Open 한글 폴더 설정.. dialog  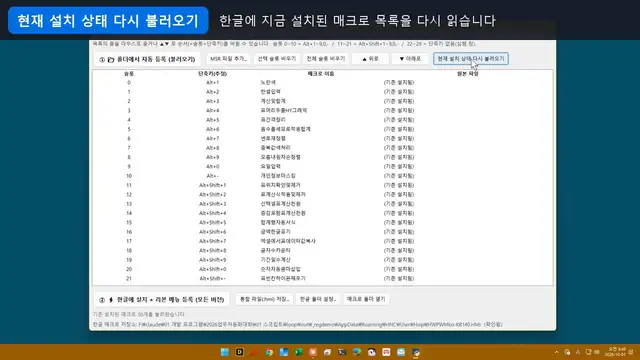[318, 299]
